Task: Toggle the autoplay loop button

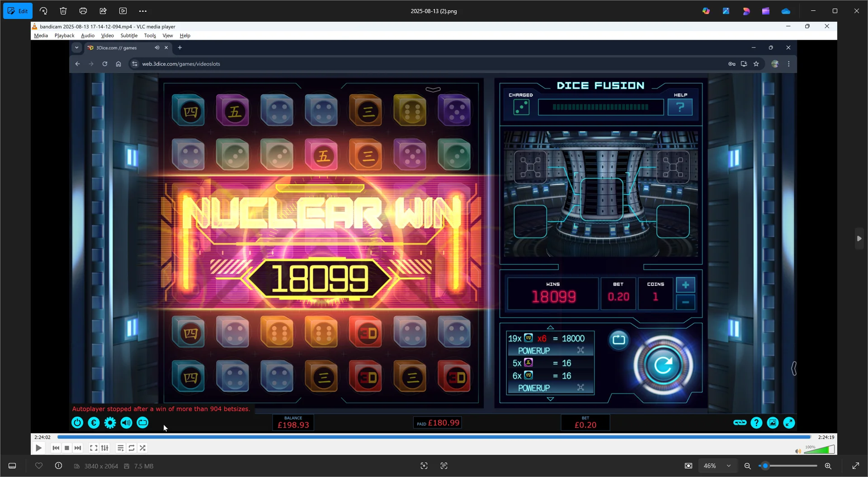Action: coord(619,339)
